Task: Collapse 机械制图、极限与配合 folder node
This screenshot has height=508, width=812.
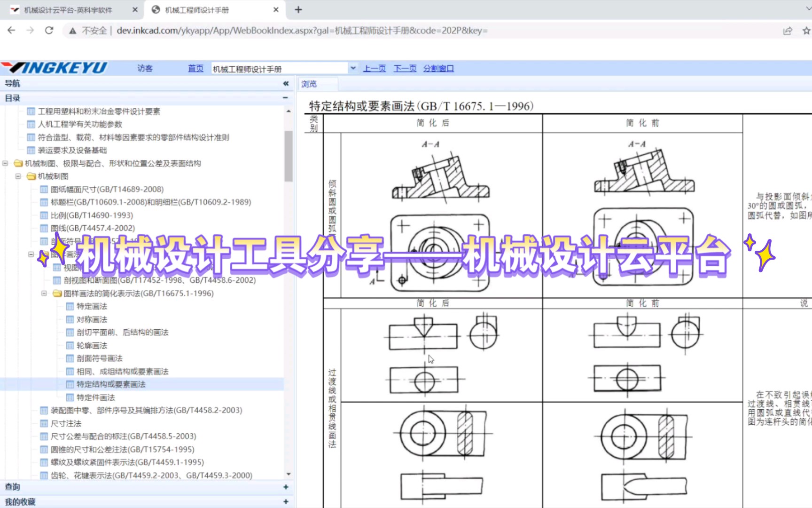Action: pos(5,163)
